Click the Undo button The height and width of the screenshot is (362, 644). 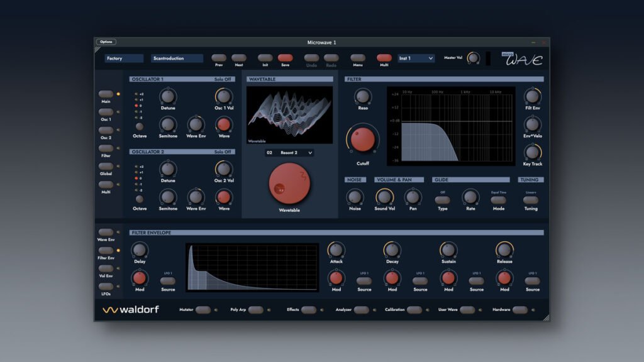(x=311, y=58)
